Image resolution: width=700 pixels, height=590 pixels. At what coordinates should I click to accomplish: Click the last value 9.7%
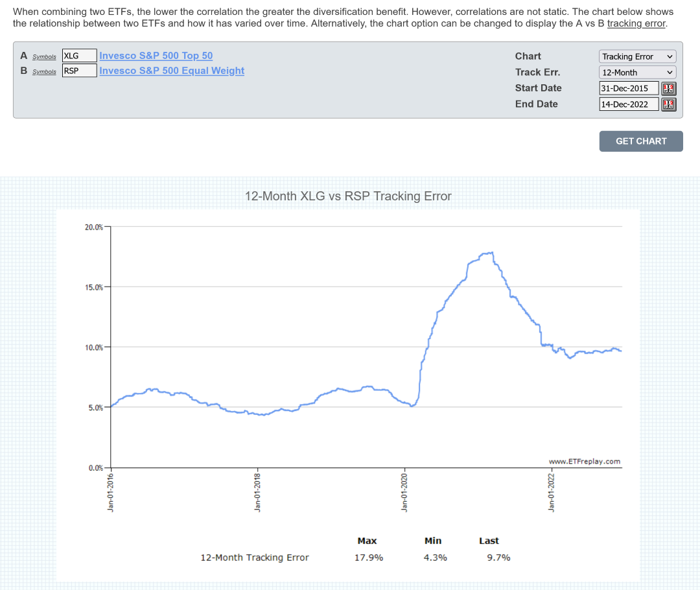pos(498,558)
